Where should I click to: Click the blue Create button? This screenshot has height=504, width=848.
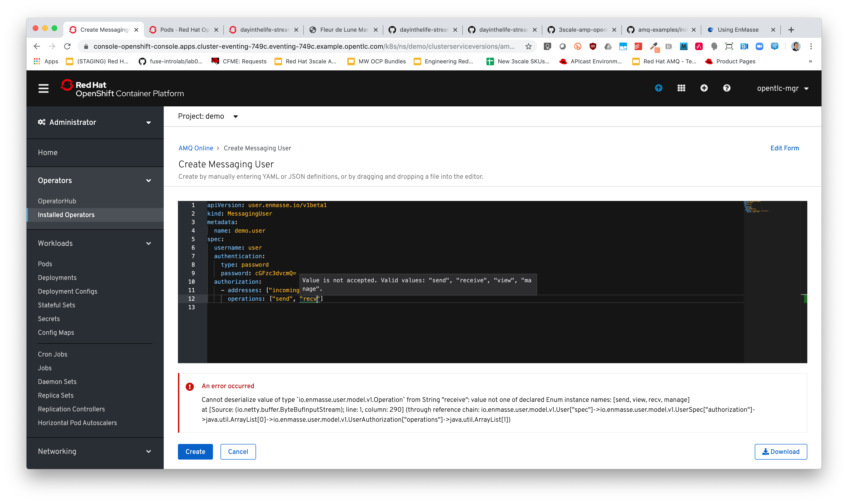click(195, 452)
